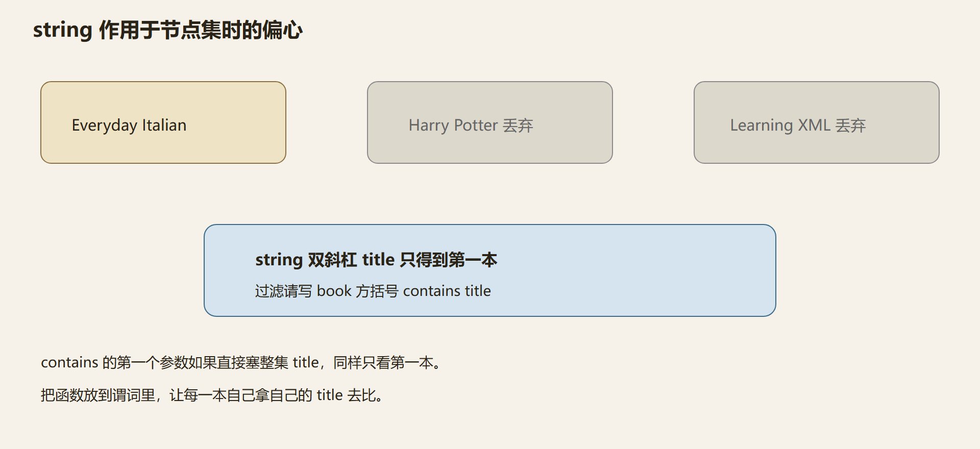Click the line 过滤请写 book 方括号 contains title
This screenshot has width=980, height=449.
coord(373,291)
